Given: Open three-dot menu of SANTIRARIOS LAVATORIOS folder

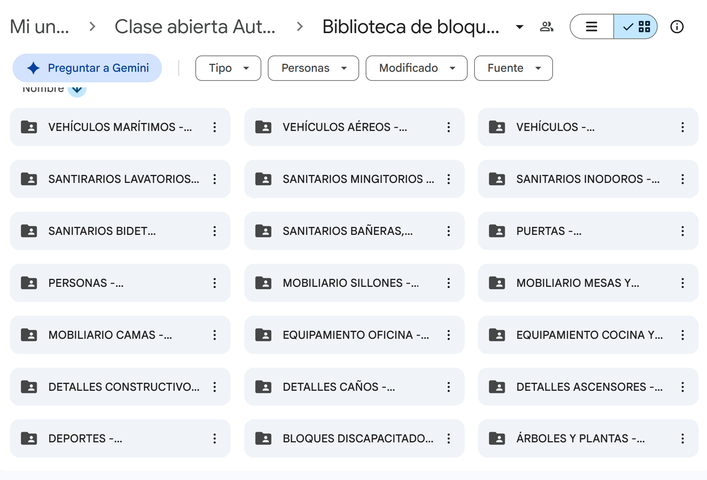Looking at the screenshot, I should point(215,179).
